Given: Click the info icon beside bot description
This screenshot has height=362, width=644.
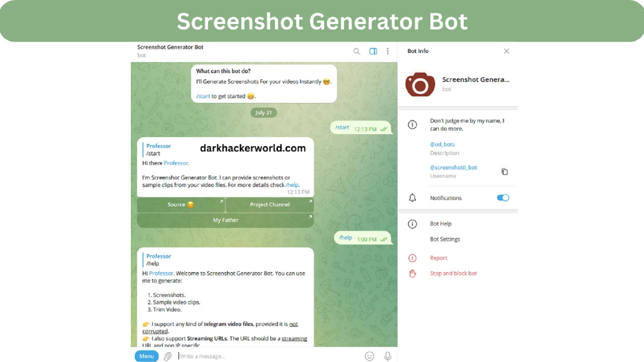Looking at the screenshot, I should click(x=413, y=125).
